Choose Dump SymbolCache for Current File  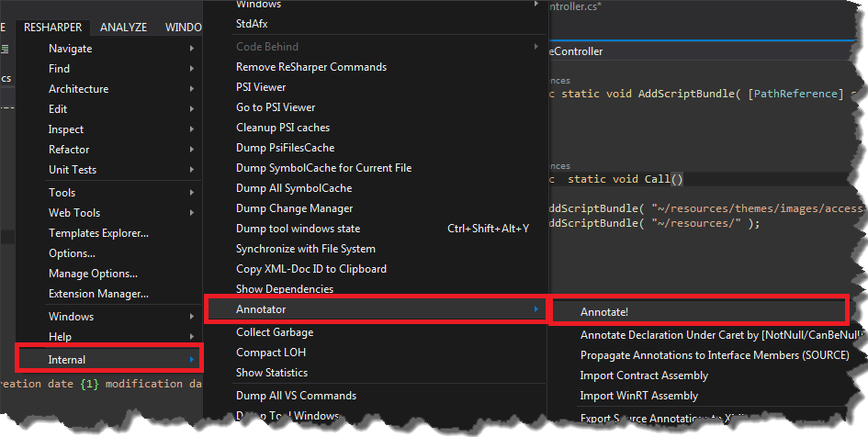[x=376, y=168]
